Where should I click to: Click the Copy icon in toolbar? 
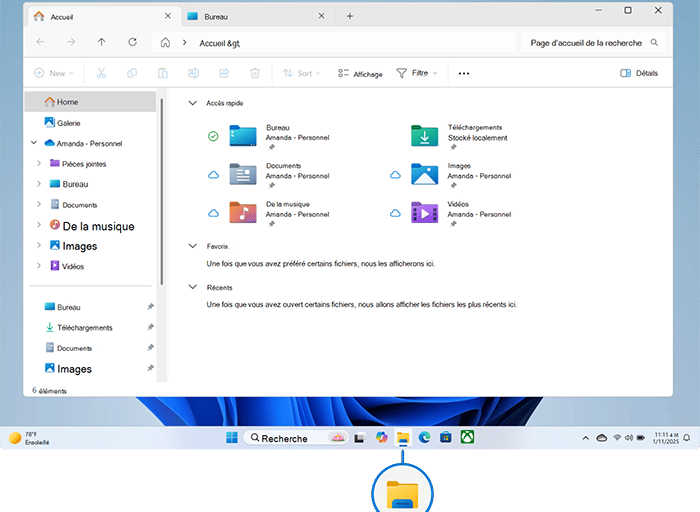tap(132, 73)
